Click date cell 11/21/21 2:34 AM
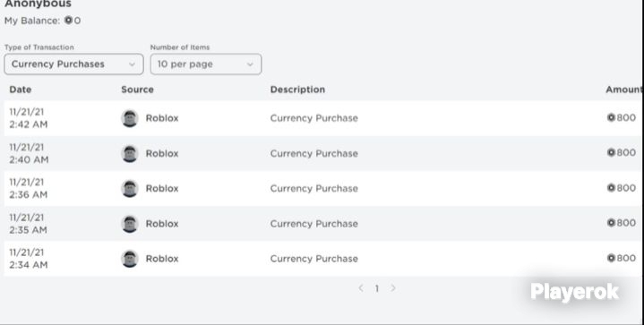 [x=29, y=259]
